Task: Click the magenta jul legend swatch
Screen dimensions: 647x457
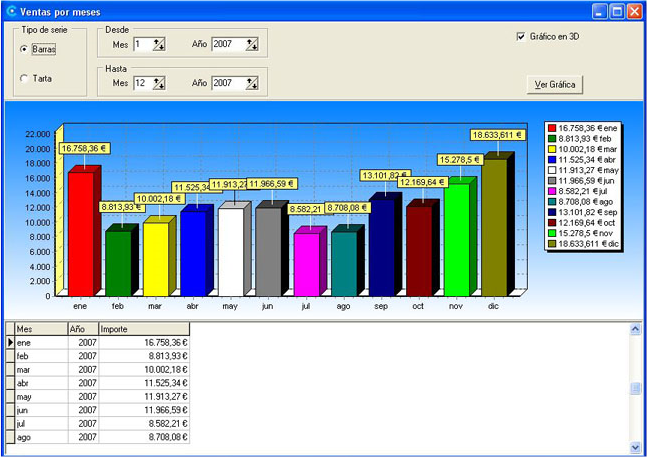Action: [552, 191]
